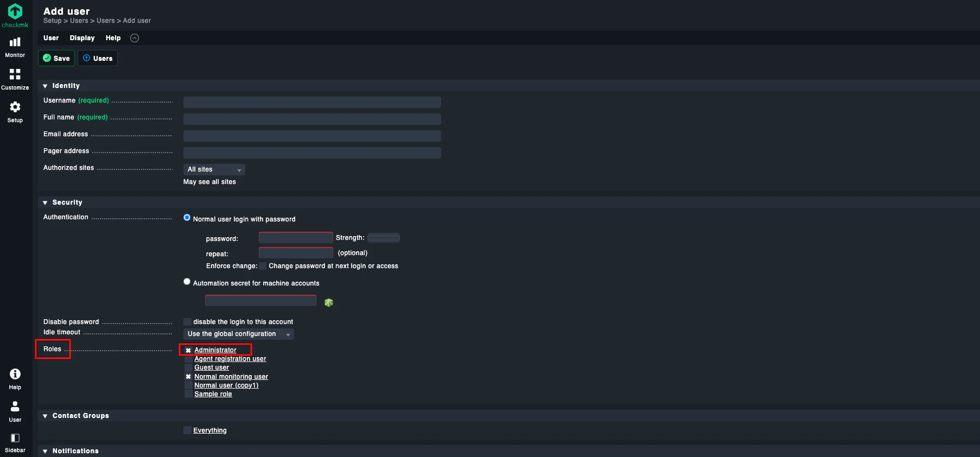Click the green checkmark icon on Save

click(47, 58)
